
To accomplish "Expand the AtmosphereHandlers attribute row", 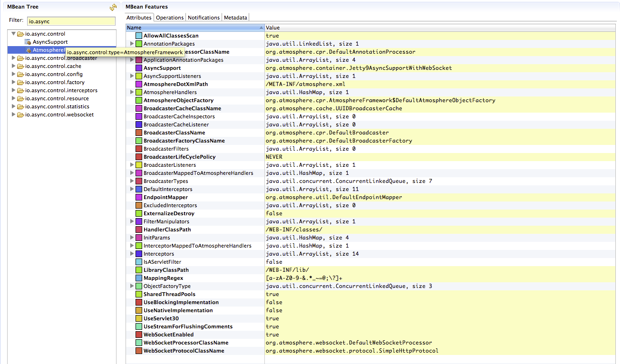I will point(132,92).
